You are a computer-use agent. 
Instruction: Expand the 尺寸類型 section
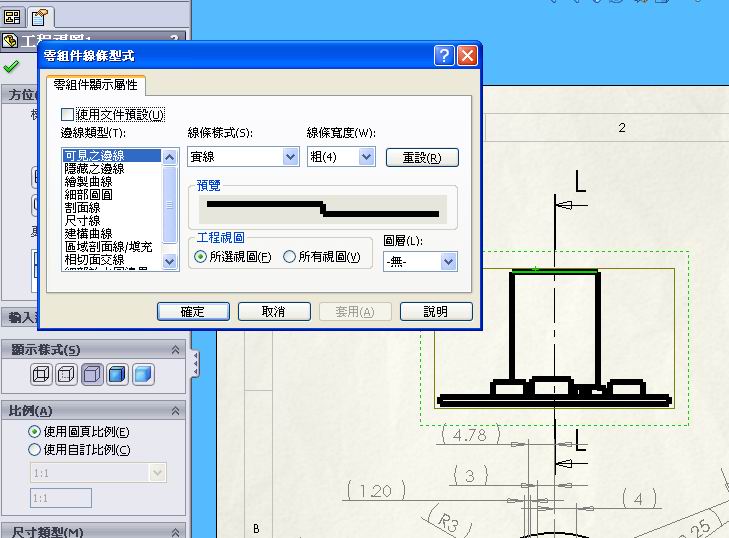coord(175,532)
